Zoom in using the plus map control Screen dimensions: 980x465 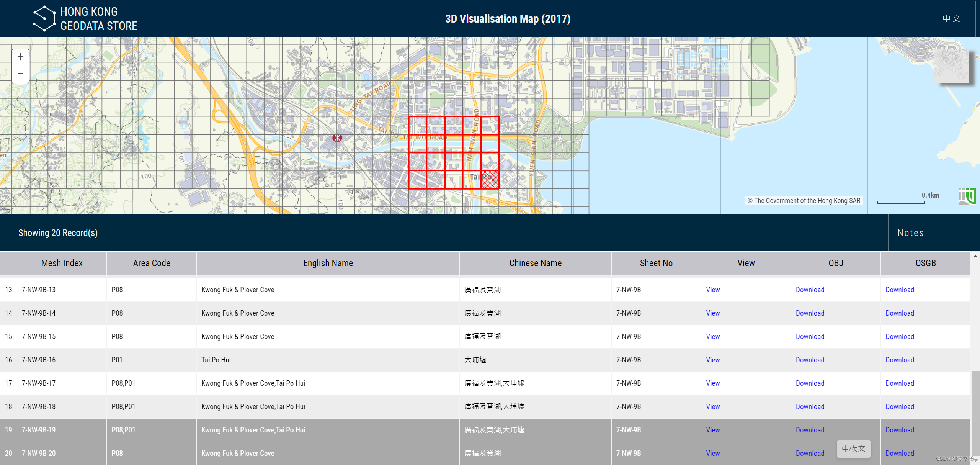(20, 56)
